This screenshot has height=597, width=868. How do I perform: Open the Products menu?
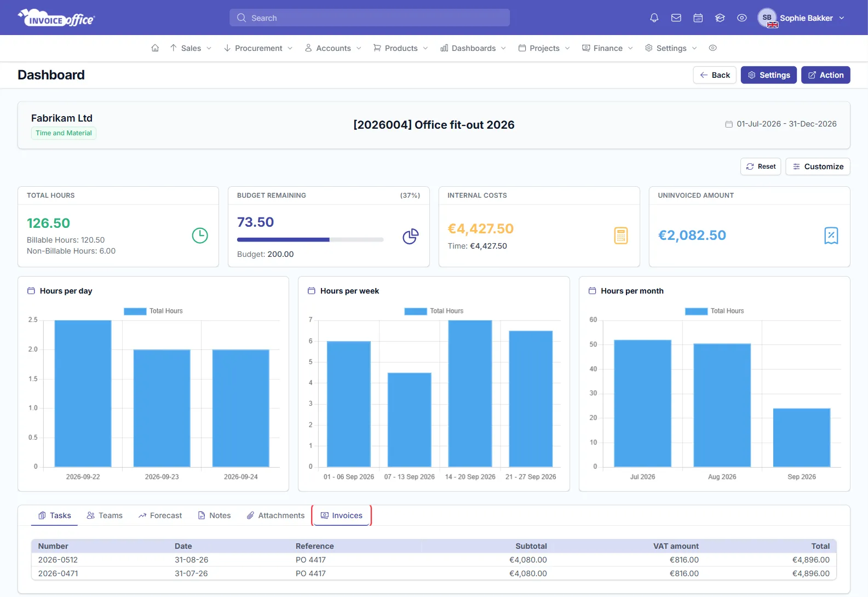pos(400,48)
